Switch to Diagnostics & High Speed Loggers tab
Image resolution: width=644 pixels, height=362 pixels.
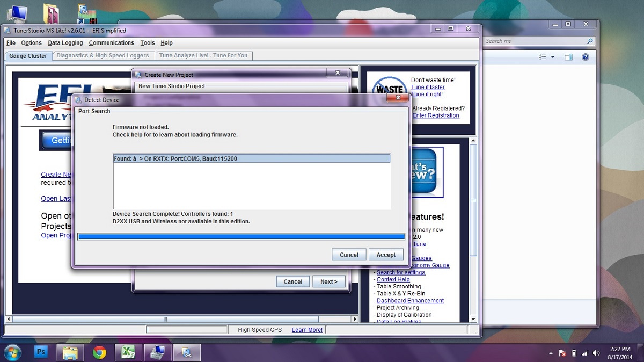(103, 55)
